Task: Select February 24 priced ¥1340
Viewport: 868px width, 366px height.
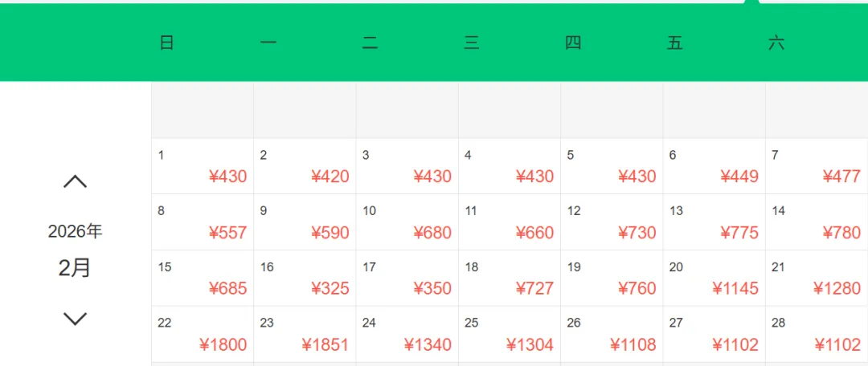Action: 407,334
